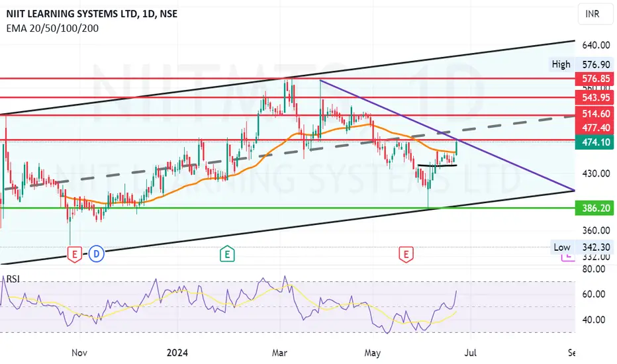Click the May date axis label
617x364 pixels.
[x=372, y=353]
